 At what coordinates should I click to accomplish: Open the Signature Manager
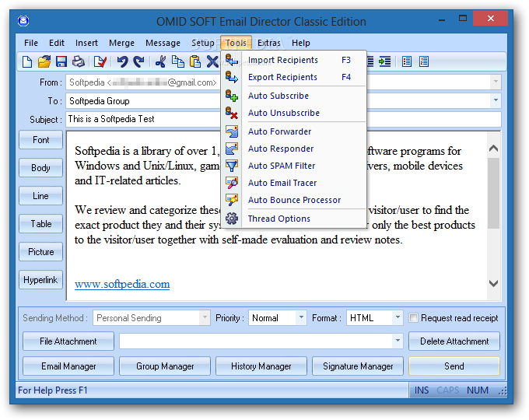[358, 366]
